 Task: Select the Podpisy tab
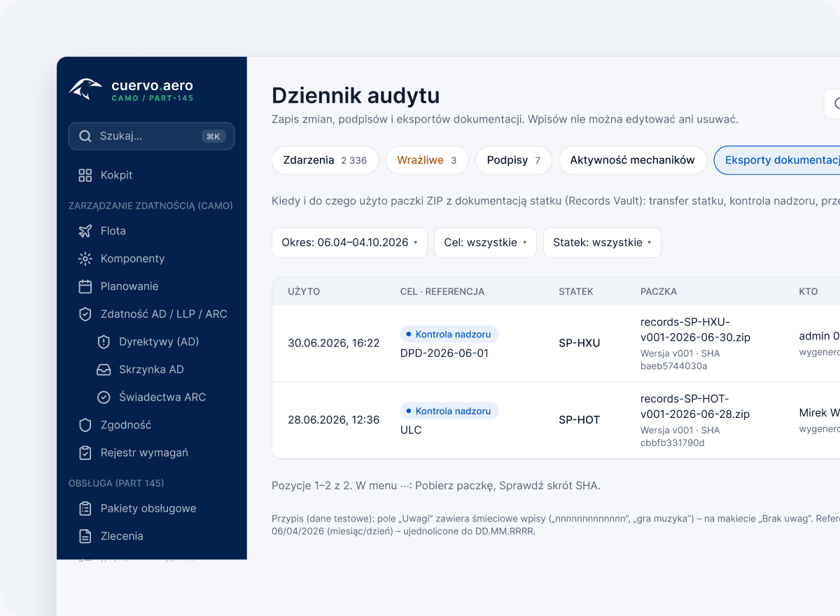pos(514,160)
